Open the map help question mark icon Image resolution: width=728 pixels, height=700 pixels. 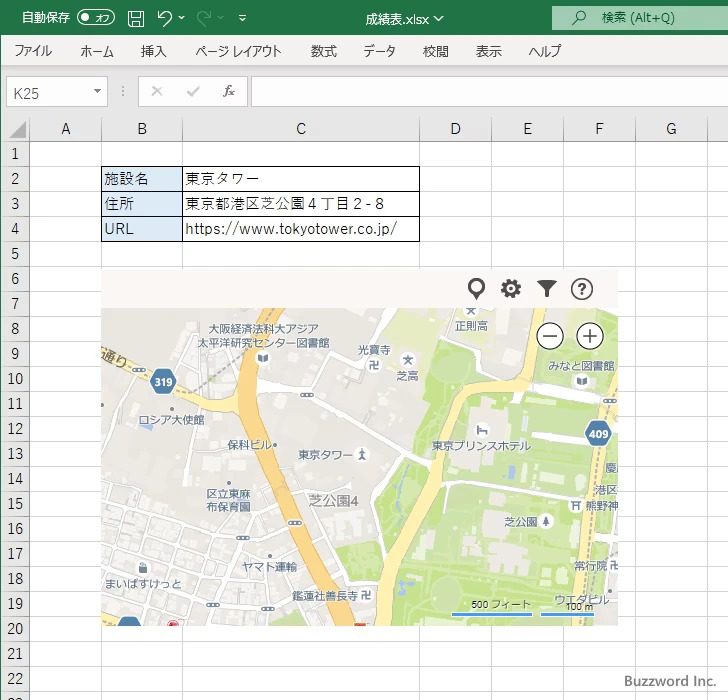pyautogui.click(x=582, y=289)
